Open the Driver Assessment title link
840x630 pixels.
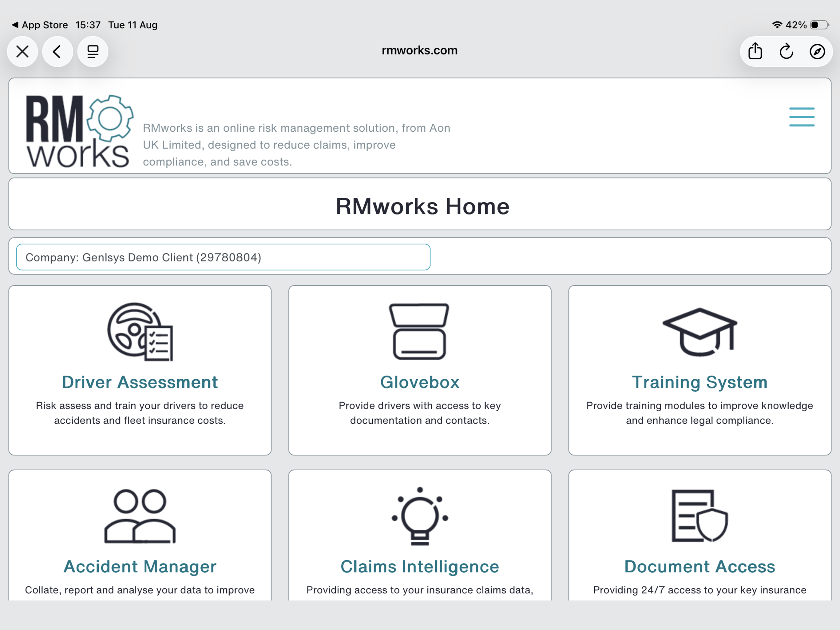[x=140, y=382]
